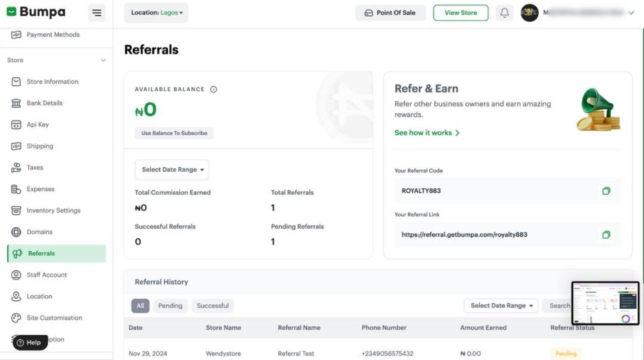Show All referral history tab

tap(140, 306)
